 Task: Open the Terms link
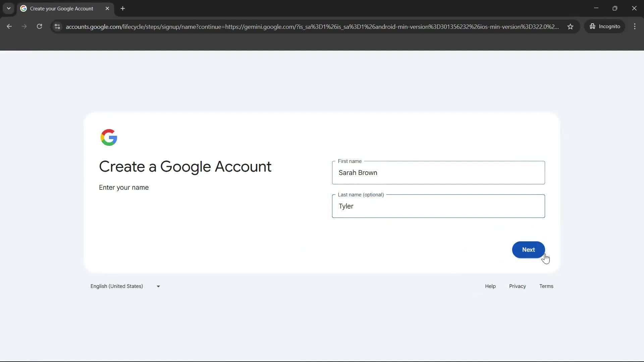pyautogui.click(x=546, y=286)
